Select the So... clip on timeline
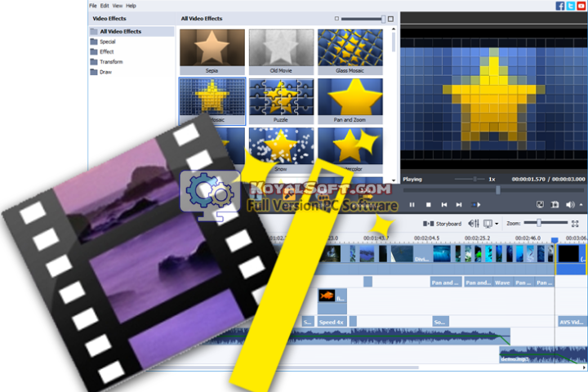Viewport: 588px width, 392px height. 440,322
